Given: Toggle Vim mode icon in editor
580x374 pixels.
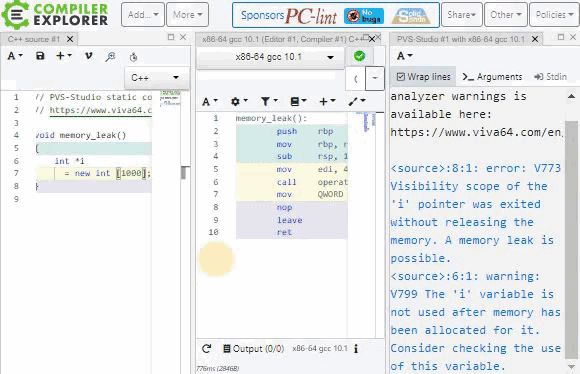Looking at the screenshot, I should click(x=88, y=56).
